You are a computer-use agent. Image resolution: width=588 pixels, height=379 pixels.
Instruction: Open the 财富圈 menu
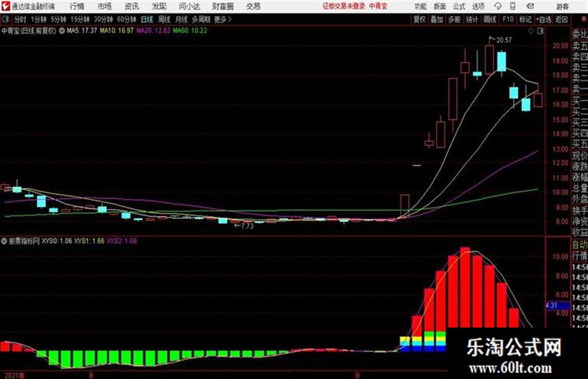223,6
